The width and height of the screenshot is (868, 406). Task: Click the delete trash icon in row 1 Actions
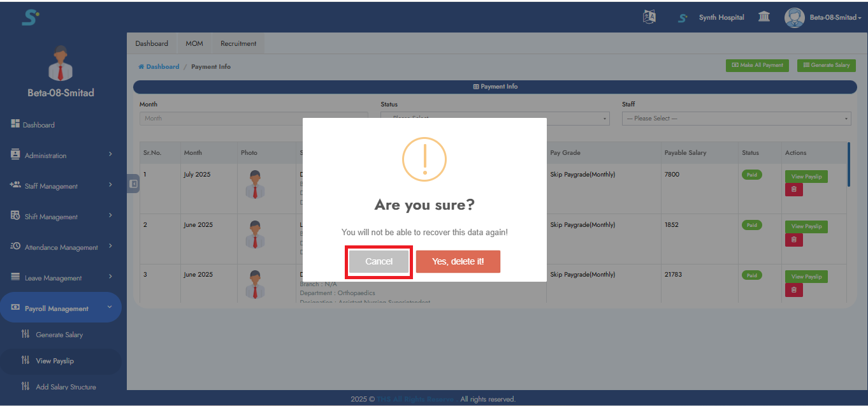click(793, 189)
